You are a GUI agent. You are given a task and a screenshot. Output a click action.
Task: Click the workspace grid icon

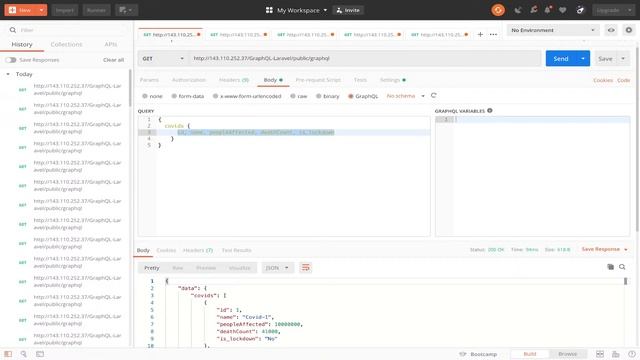pos(269,10)
